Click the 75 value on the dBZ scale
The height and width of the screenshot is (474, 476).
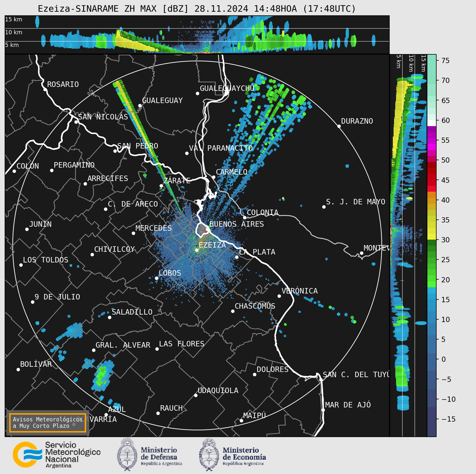coord(445,61)
